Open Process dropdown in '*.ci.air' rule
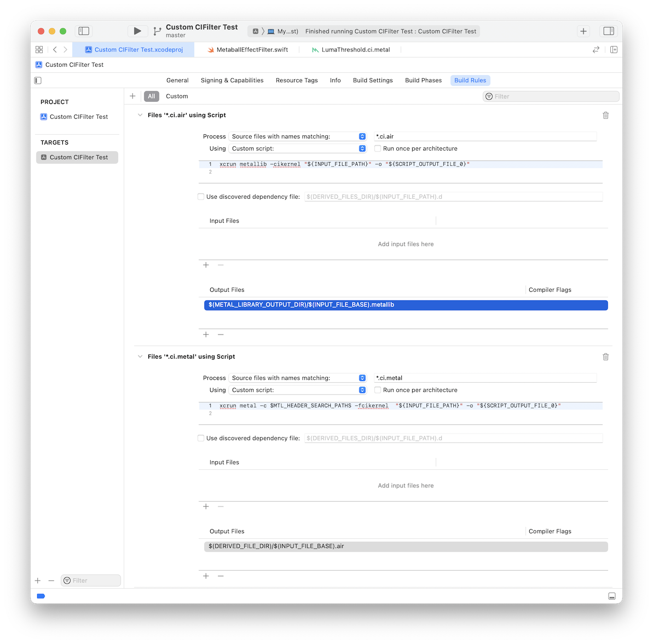Image resolution: width=653 pixels, height=644 pixels. (x=297, y=136)
